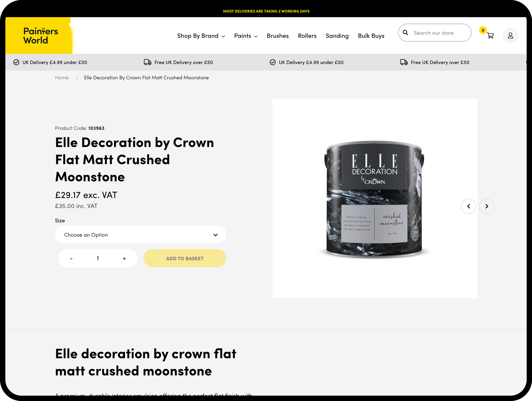Open the Rollers menu item
Screen dimensions: 532x401
(307, 36)
